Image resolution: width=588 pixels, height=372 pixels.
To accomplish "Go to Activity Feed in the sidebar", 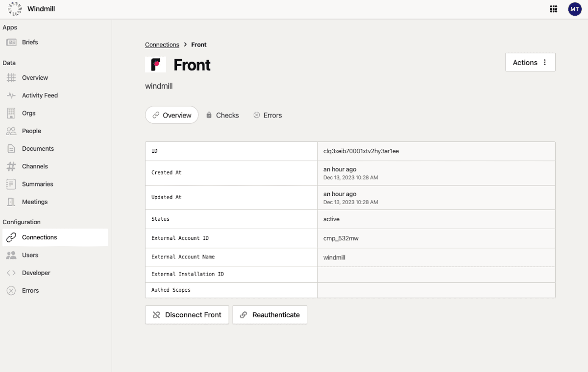I will click(x=55, y=95).
